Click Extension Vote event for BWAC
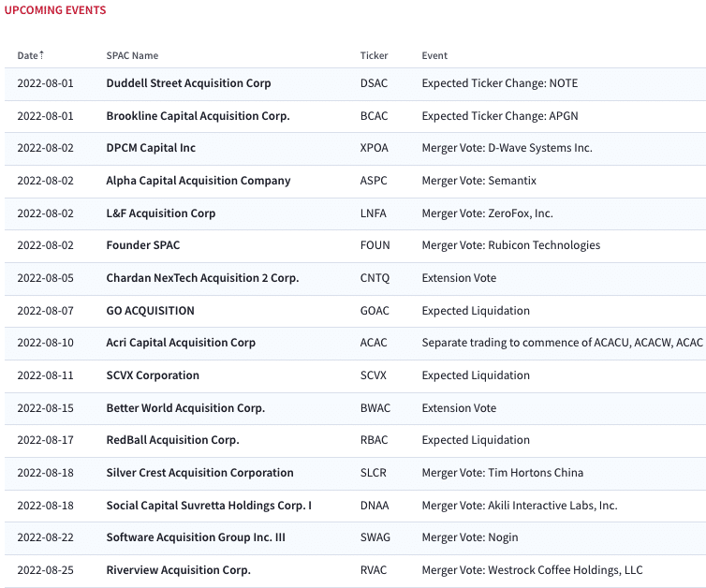Viewport: 706px width, 588px height. [x=459, y=408]
